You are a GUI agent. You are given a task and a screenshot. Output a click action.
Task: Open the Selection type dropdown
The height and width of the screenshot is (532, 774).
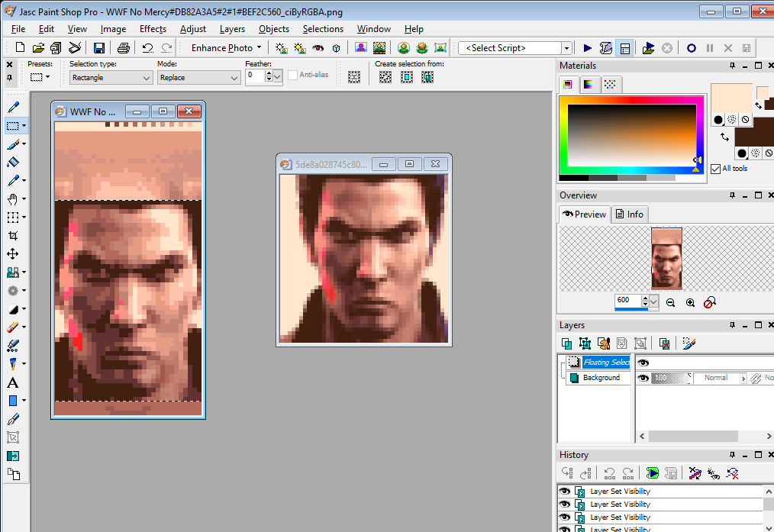click(111, 78)
